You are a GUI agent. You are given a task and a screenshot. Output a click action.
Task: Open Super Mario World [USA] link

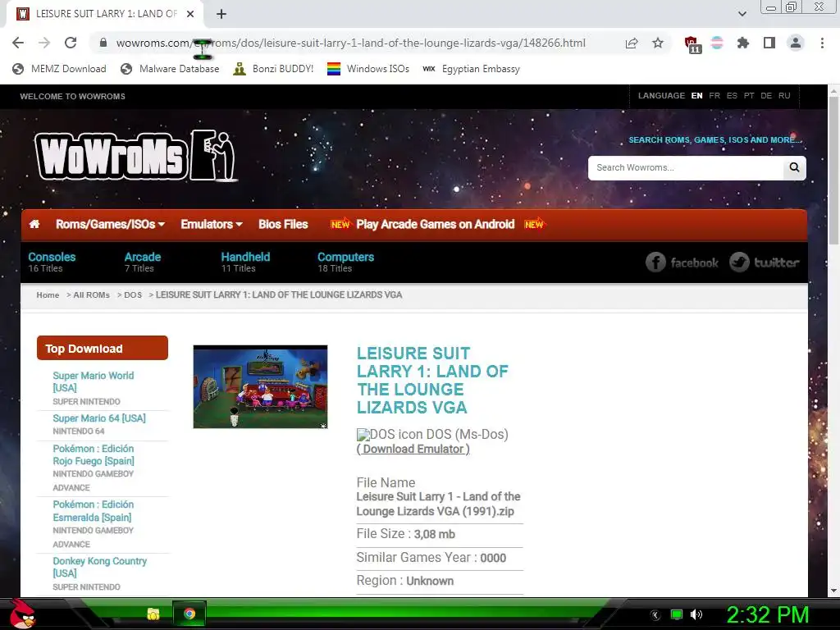[94, 381]
